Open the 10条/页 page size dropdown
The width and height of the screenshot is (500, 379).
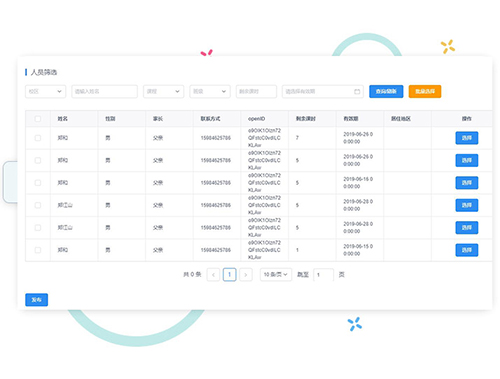click(x=276, y=275)
